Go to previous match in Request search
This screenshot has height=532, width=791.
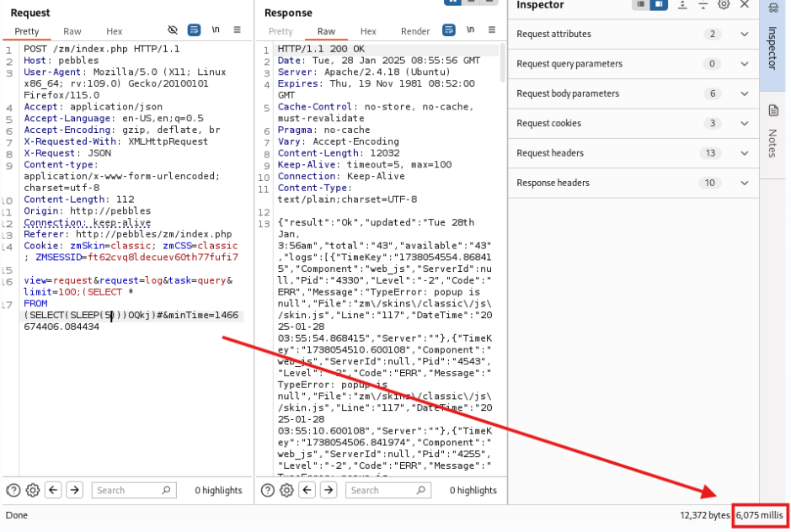click(53, 490)
